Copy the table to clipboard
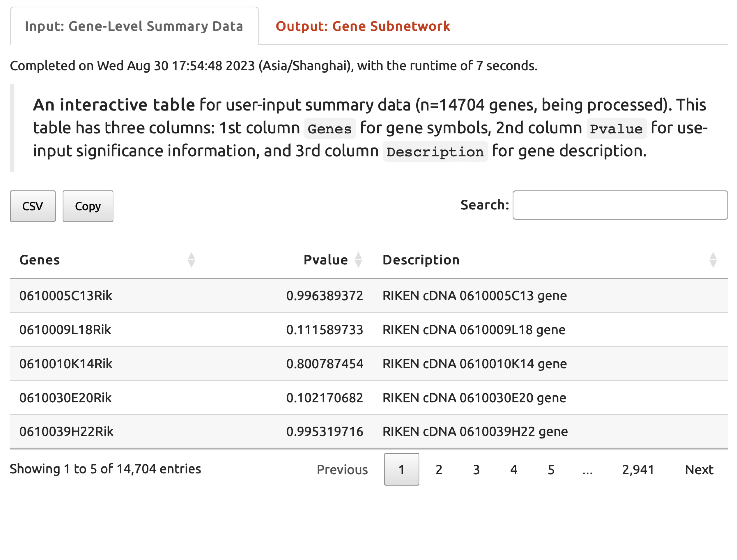 tap(88, 206)
